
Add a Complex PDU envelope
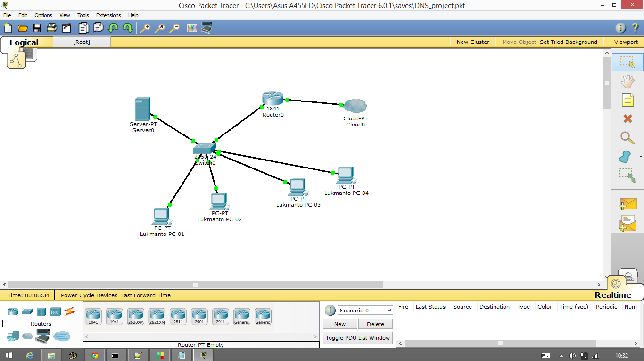point(627,223)
